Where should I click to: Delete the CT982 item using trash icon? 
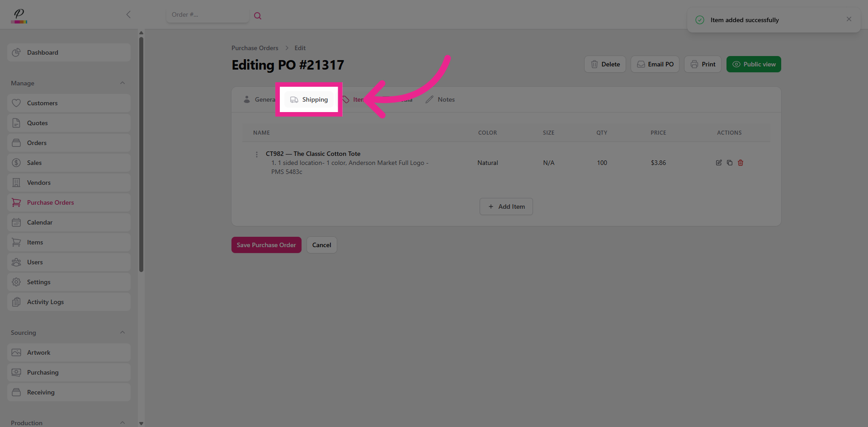pyautogui.click(x=741, y=163)
